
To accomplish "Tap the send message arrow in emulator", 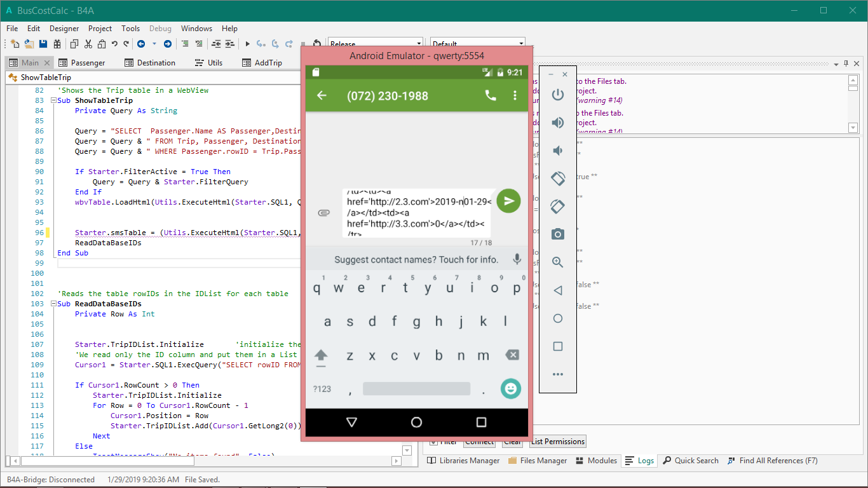I will [508, 201].
